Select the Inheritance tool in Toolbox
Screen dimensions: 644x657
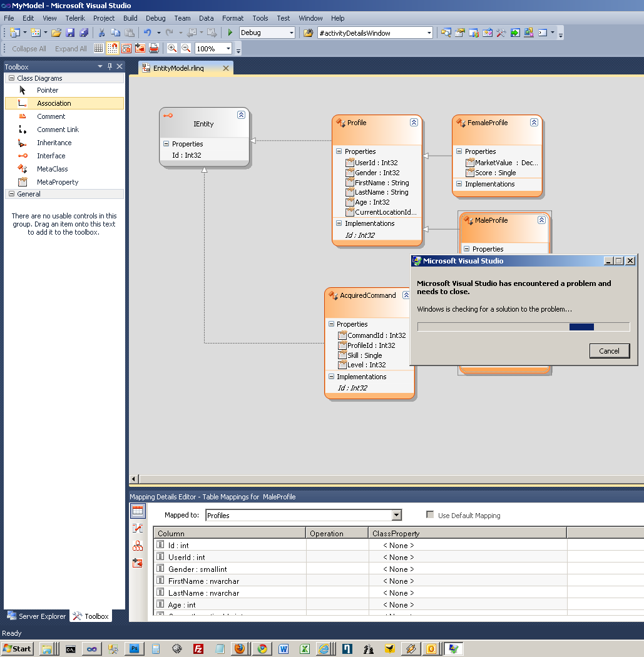[54, 143]
